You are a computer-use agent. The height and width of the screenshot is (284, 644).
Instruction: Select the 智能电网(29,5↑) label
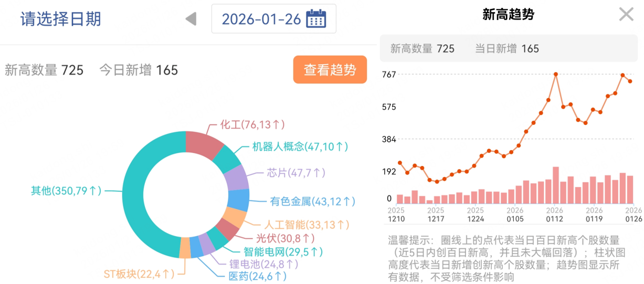pyautogui.click(x=283, y=252)
